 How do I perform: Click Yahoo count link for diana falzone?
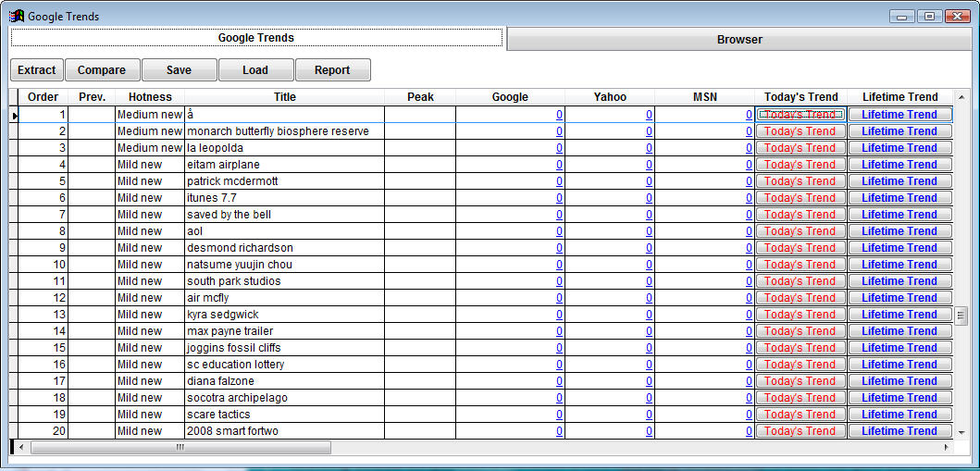(649, 381)
